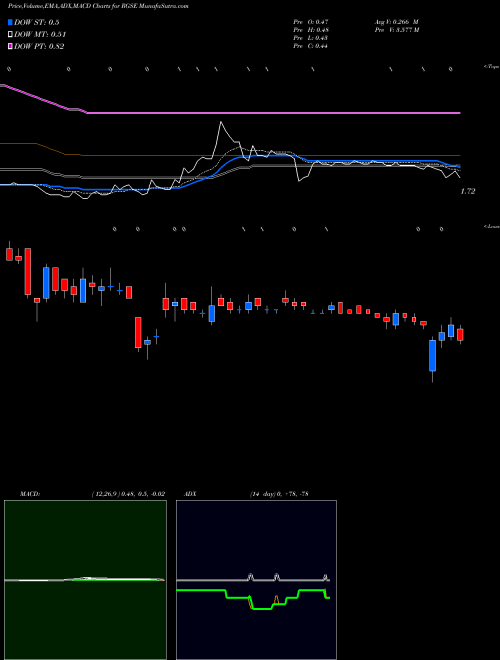Screen dimensions: 500x660
Task: Select the 'DOW PT: 0.52' legend text
Action: coord(39,47)
